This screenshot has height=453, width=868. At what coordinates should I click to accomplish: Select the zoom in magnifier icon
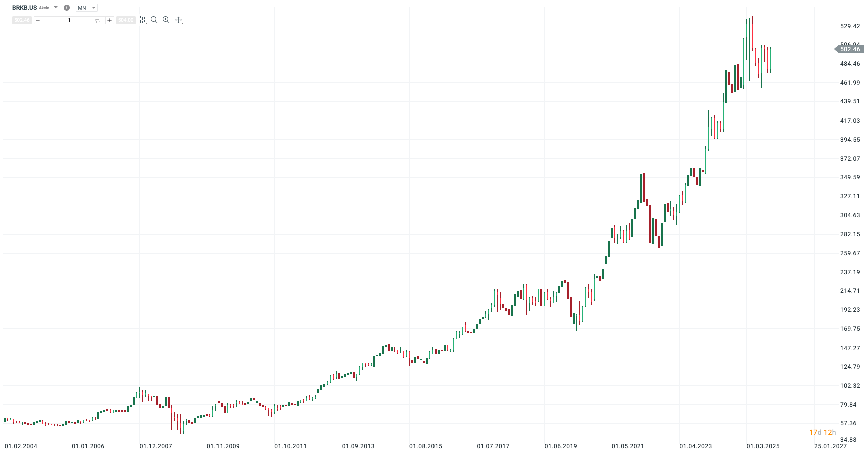pos(166,20)
